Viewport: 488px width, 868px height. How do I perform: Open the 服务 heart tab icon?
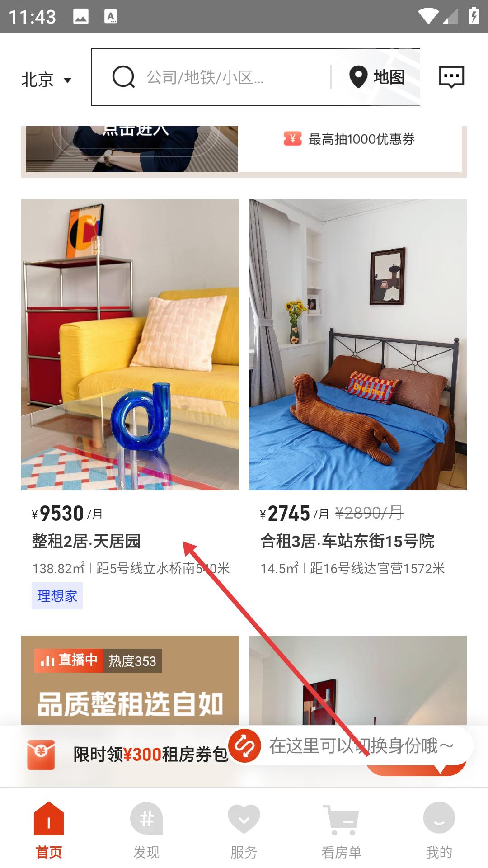click(x=244, y=819)
